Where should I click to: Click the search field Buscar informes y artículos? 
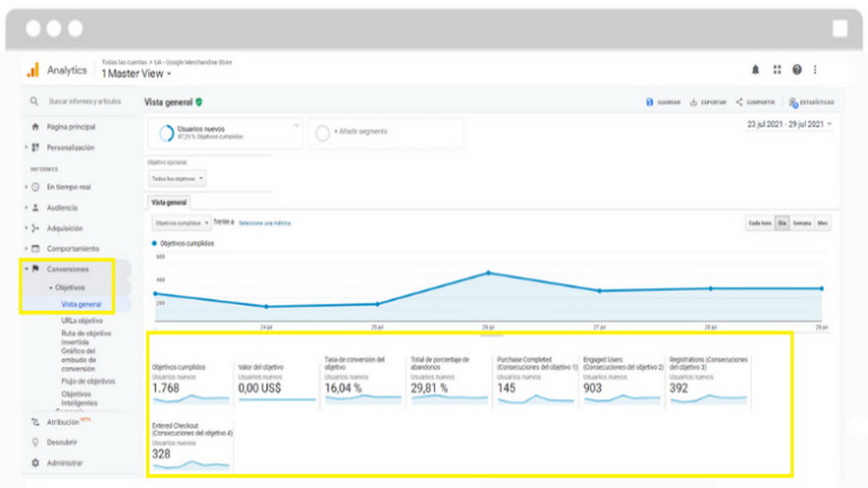[x=85, y=102]
